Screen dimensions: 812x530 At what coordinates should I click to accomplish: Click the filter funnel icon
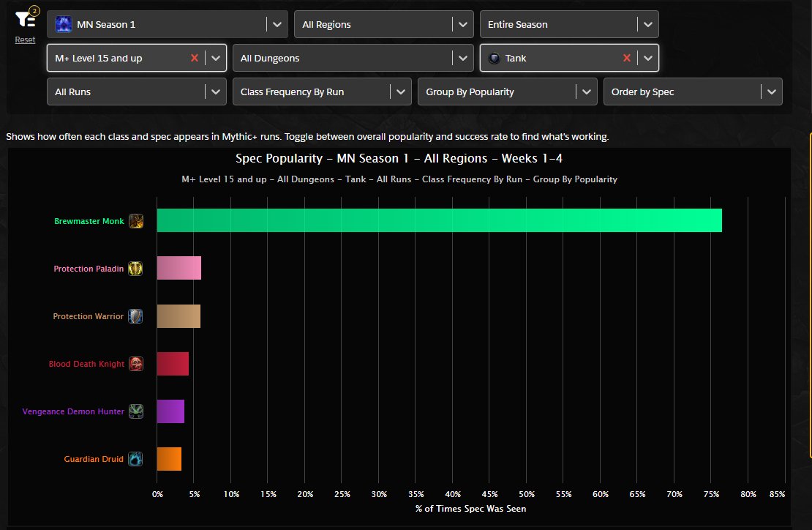pos(25,18)
